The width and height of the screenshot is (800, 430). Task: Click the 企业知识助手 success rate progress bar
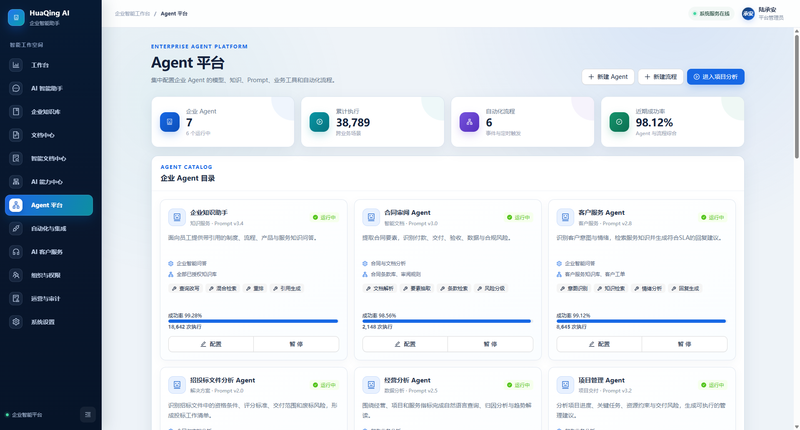253,321
